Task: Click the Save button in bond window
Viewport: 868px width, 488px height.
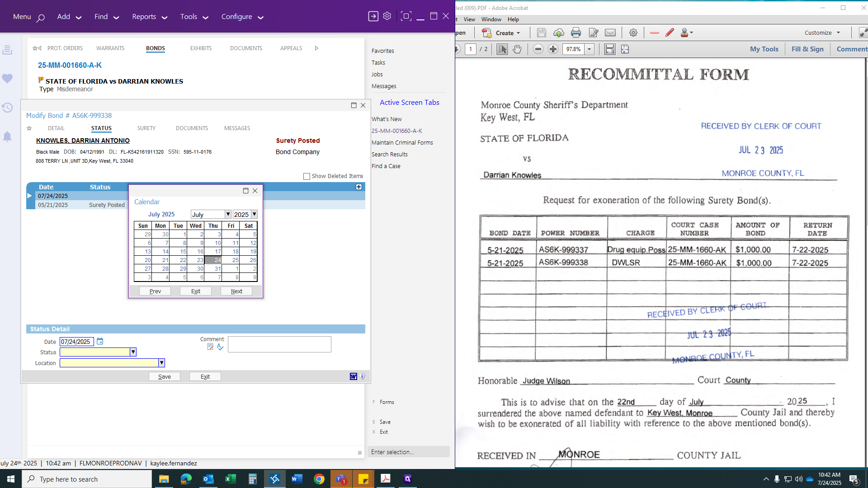Action: (x=164, y=376)
